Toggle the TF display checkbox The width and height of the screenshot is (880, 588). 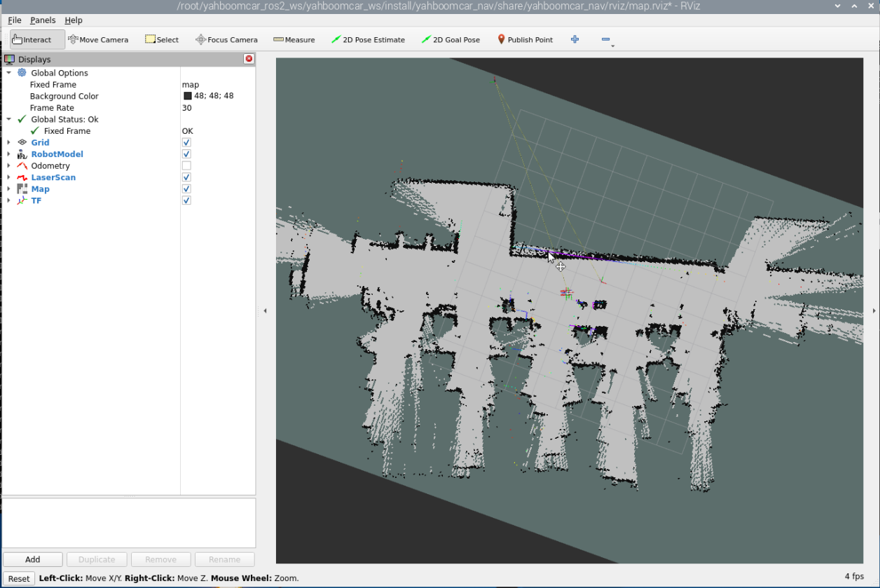tap(186, 200)
